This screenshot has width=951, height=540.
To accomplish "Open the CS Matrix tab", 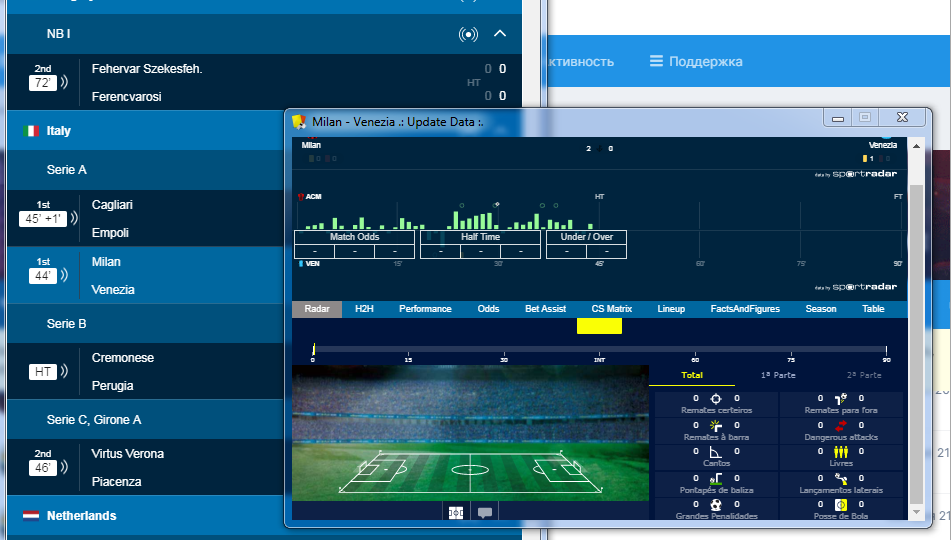I will coord(612,309).
